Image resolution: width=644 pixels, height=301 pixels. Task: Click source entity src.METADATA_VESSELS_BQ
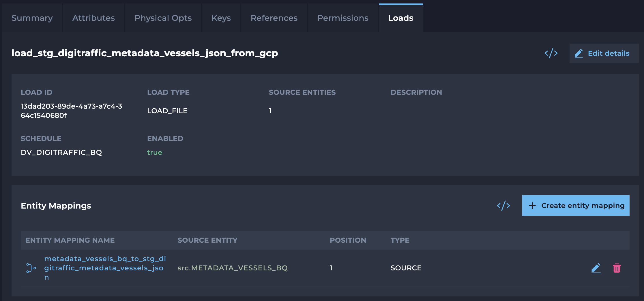tap(232, 268)
